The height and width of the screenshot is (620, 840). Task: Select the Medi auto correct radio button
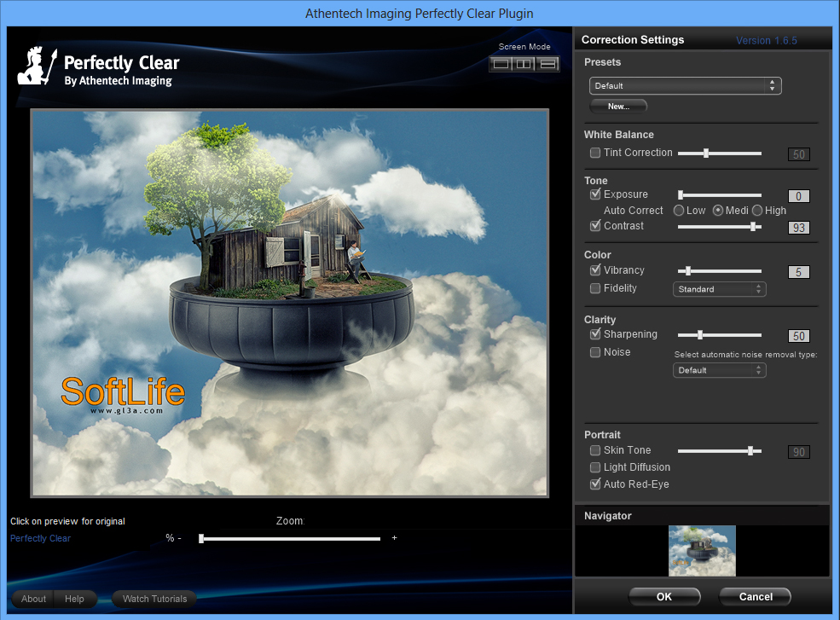(x=718, y=211)
